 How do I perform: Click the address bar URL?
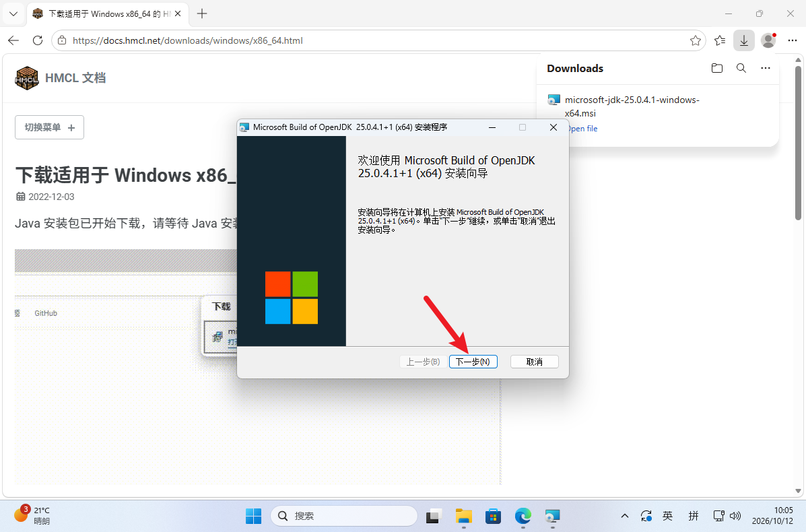click(x=188, y=40)
